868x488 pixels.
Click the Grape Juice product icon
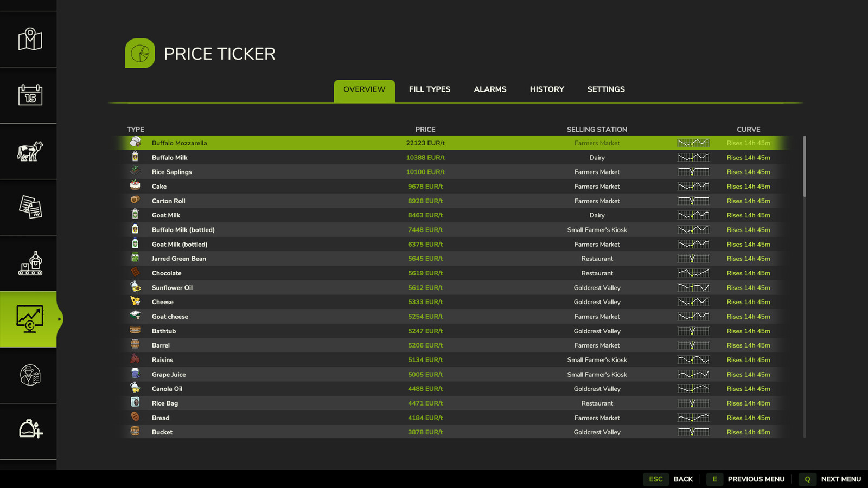(135, 374)
